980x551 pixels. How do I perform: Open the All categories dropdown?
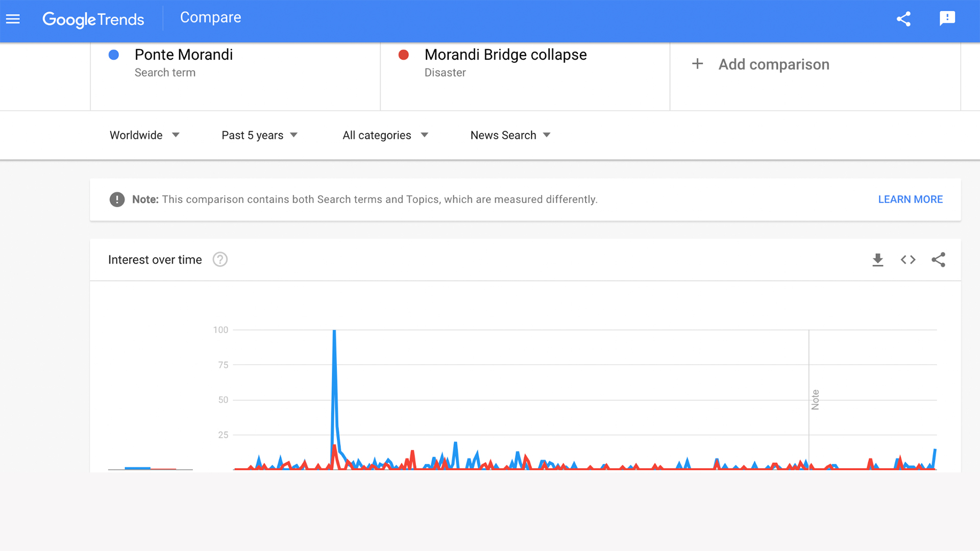tap(385, 135)
